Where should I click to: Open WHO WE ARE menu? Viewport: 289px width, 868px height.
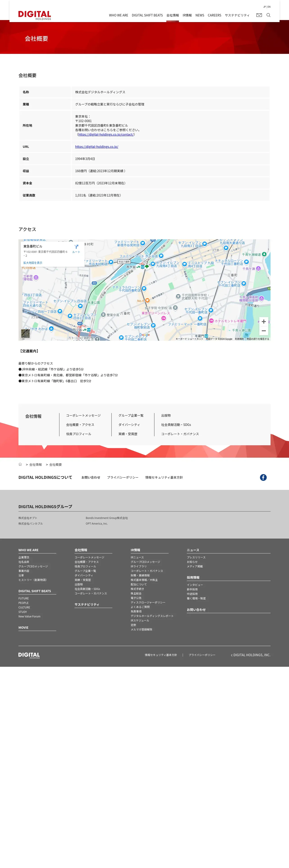[x=118, y=15]
